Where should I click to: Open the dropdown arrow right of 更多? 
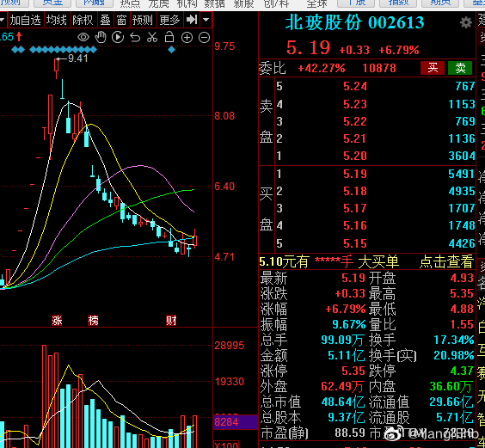(206, 20)
